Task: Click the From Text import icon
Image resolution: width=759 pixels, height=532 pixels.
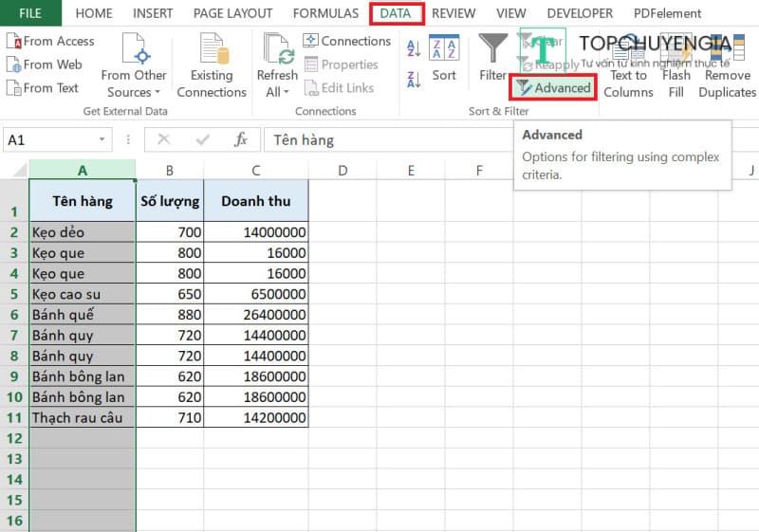Action: [x=14, y=88]
